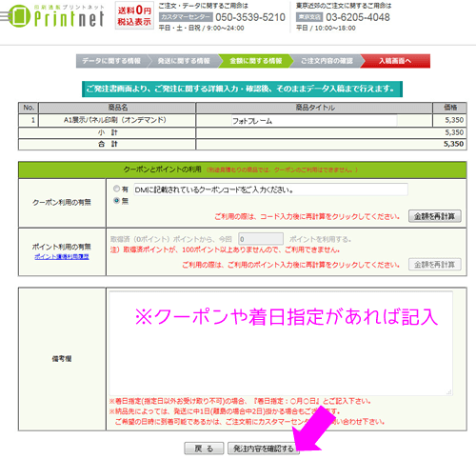The image size is (476, 459).
Task: Click the textarea resize grip
Action: [448, 392]
